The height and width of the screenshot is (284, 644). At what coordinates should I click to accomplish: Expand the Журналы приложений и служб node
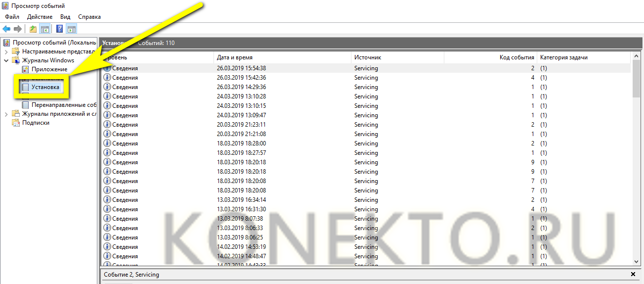(6, 114)
